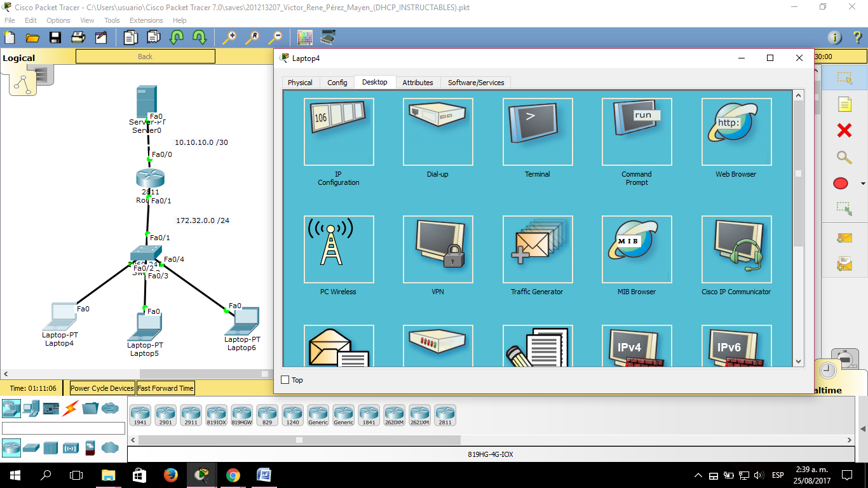Viewport: 868px width, 488px height.
Task: Open the Command Prompt
Action: [x=637, y=132]
